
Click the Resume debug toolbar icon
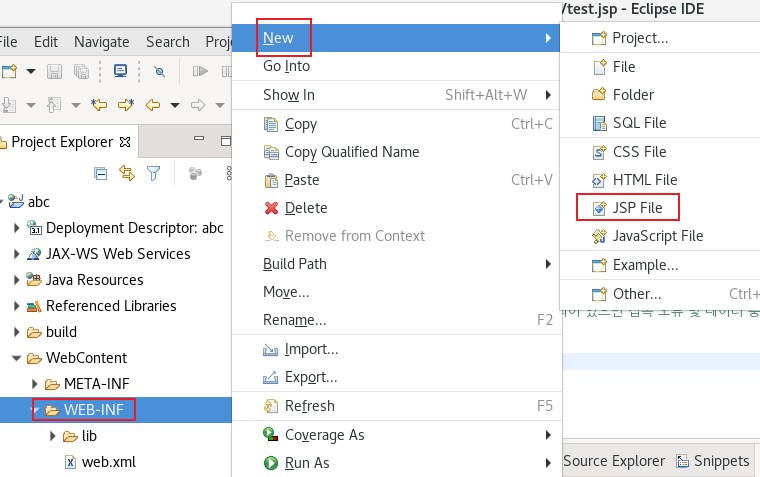(x=200, y=72)
